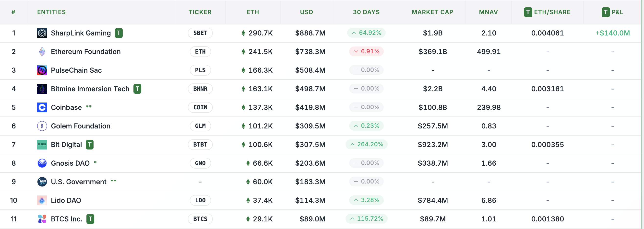This screenshot has height=229, width=644.
Task: Click the SBET ticker pill
Action: (x=200, y=33)
